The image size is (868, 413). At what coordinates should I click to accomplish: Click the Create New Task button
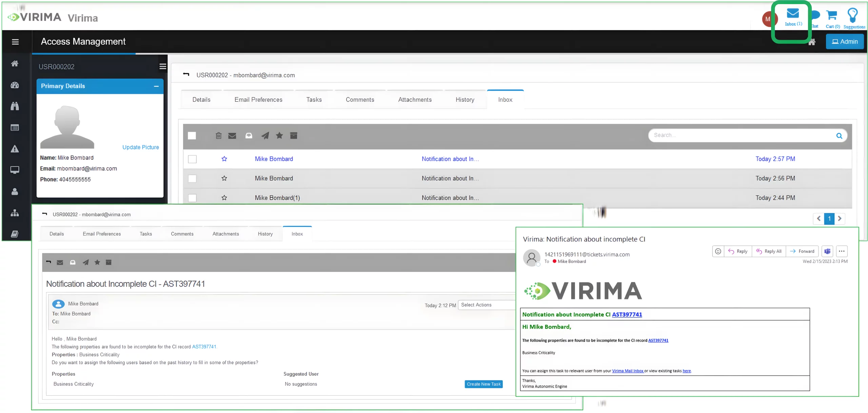click(484, 384)
